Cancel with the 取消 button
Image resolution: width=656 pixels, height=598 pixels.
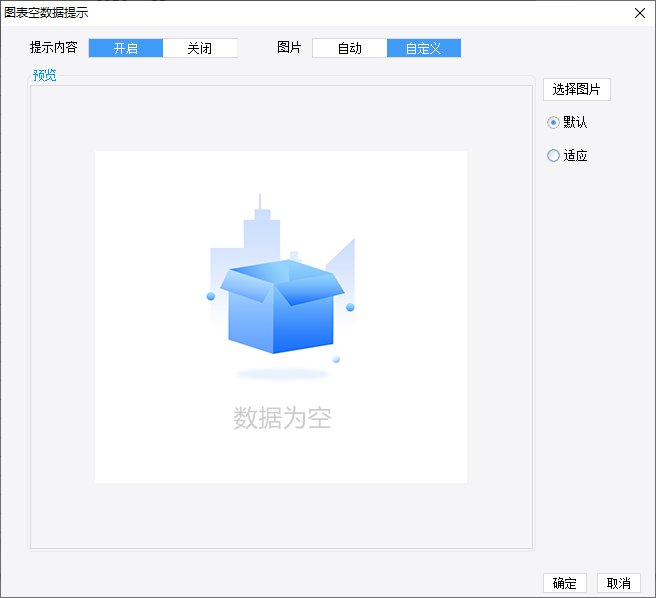tap(618, 583)
